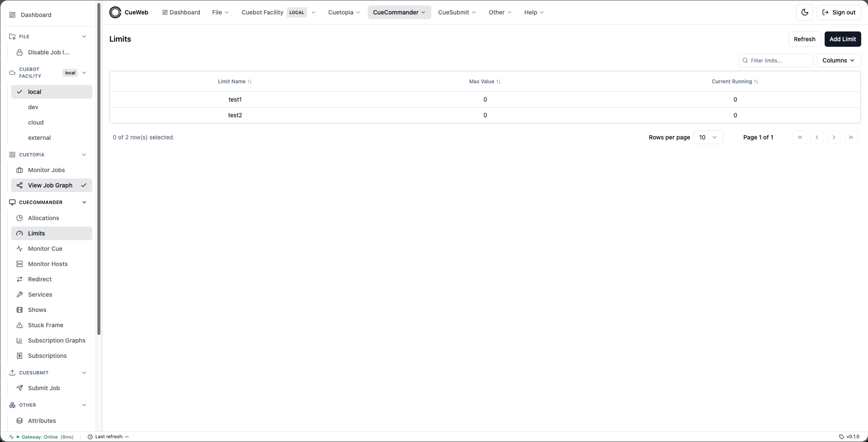This screenshot has width=868, height=442.
Task: Click the Monitor Jobs briefcase icon
Action: point(20,170)
